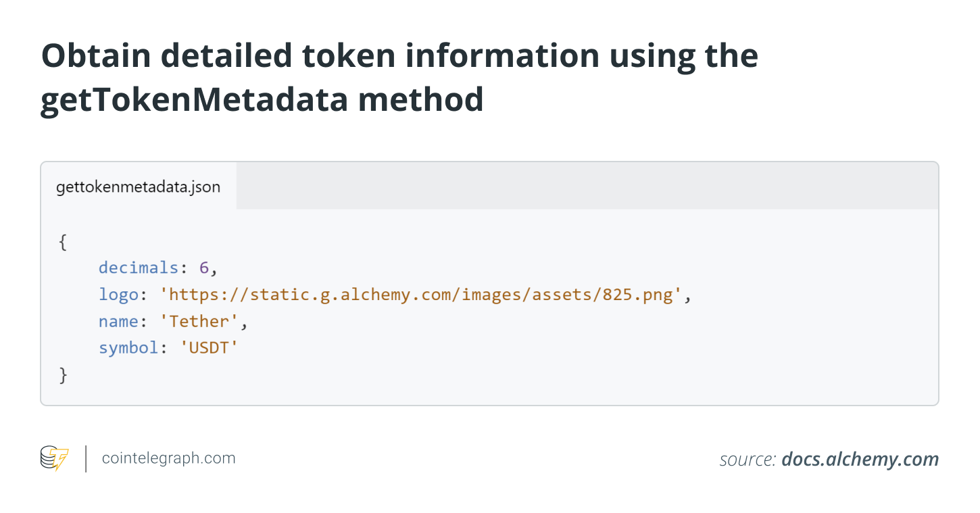The image size is (980, 513).
Task: Click the vertical divider beside the logo
Action: coord(86,458)
